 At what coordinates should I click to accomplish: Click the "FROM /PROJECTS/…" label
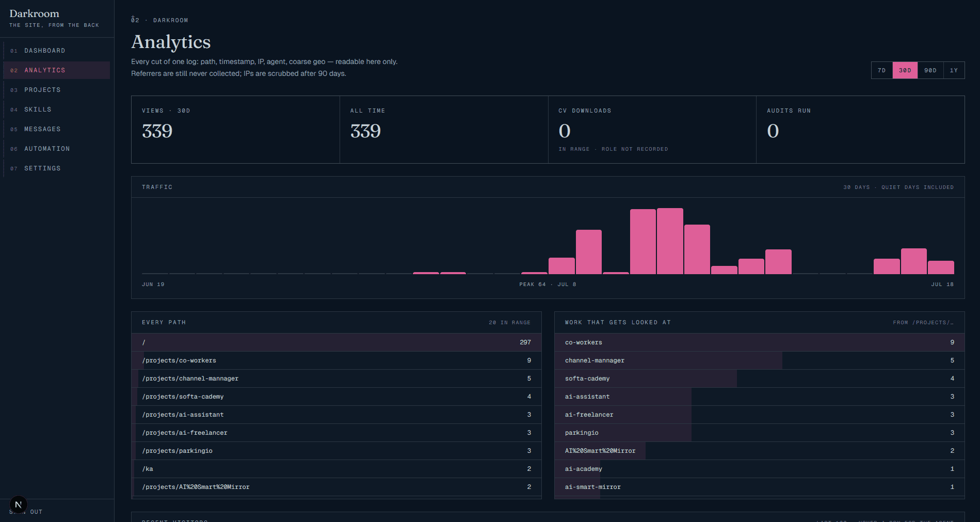coord(924,323)
